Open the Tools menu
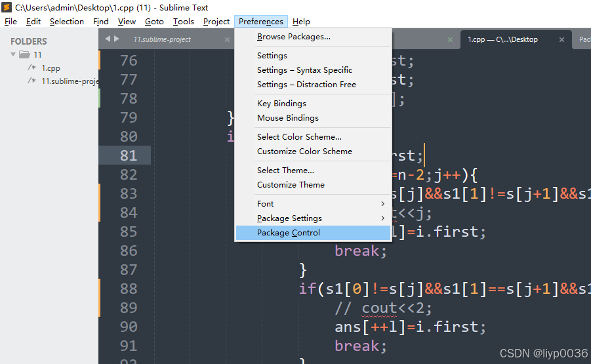This screenshot has width=591, height=364. click(183, 22)
